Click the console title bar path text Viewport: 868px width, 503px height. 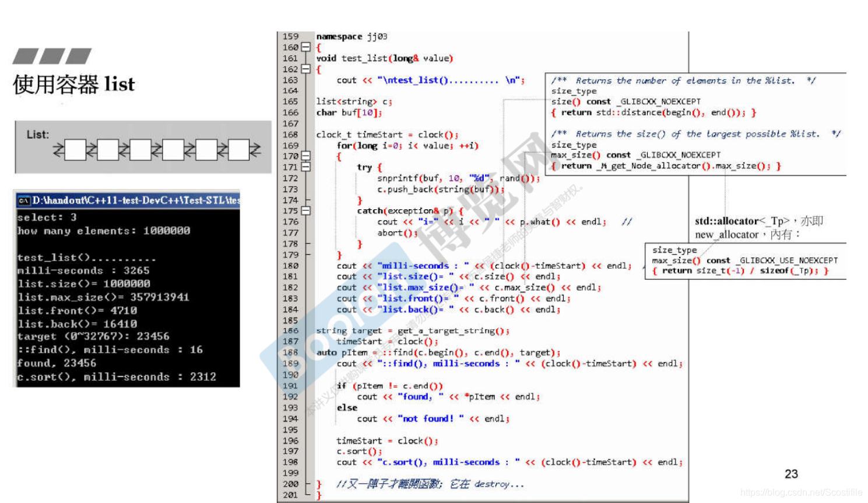[x=136, y=201]
